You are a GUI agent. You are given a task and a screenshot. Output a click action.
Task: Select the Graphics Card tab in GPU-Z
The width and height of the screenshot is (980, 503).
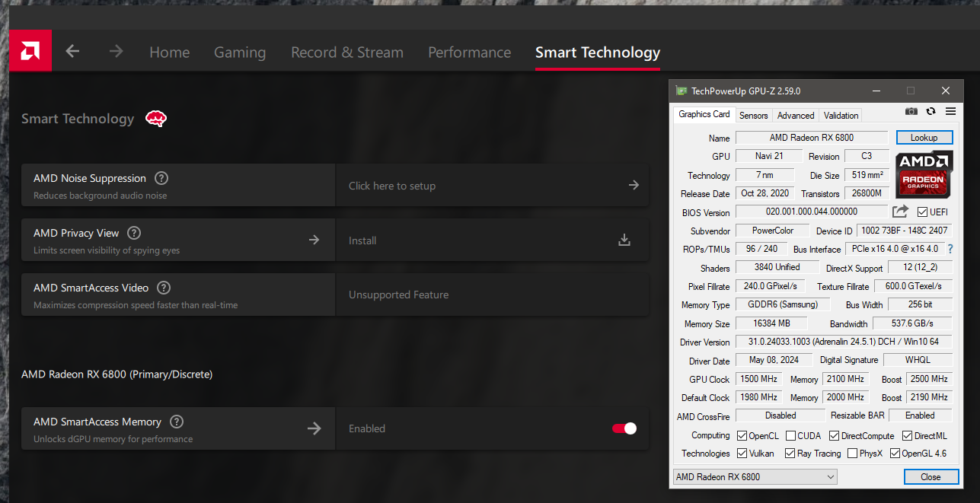pyautogui.click(x=704, y=114)
